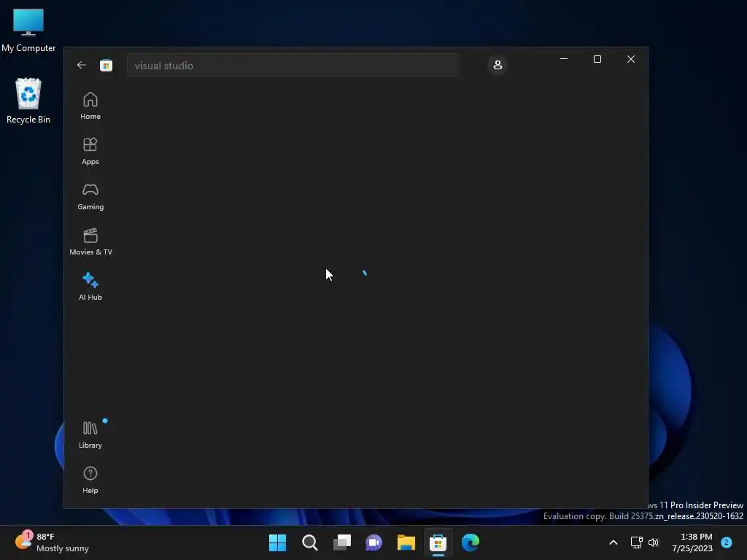This screenshot has height=560, width=747.
Task: Open the weather widget showing 88°F
Action: 52,542
